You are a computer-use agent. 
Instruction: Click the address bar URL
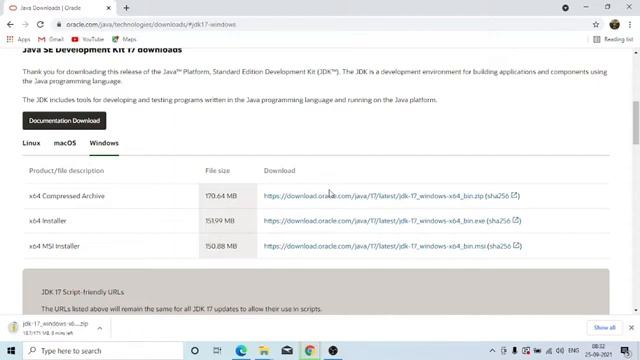coord(151,24)
